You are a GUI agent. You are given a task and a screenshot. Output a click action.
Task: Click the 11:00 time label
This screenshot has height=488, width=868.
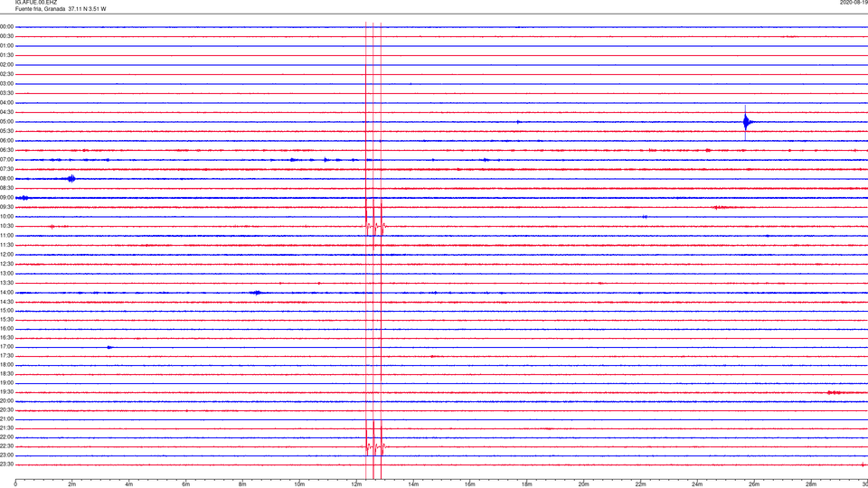point(6,236)
